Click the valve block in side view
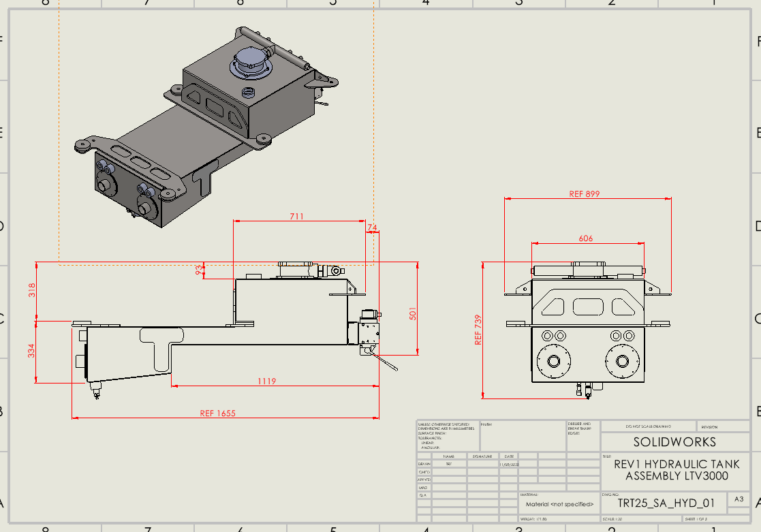This screenshot has height=532, width=761. [369, 332]
